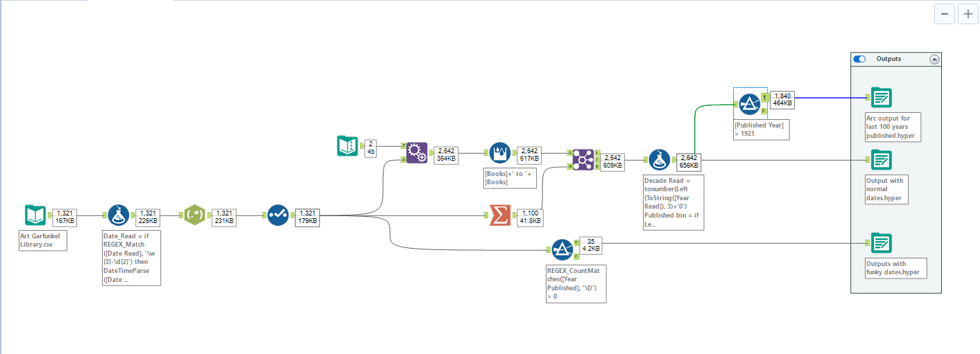Image resolution: width=980 pixels, height=354 pixels.
Task: Click the 'Outputs with funky dates.hyper' label
Action: (896, 268)
